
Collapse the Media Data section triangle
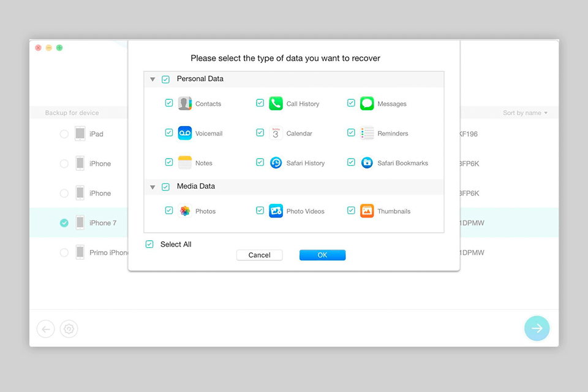click(153, 187)
